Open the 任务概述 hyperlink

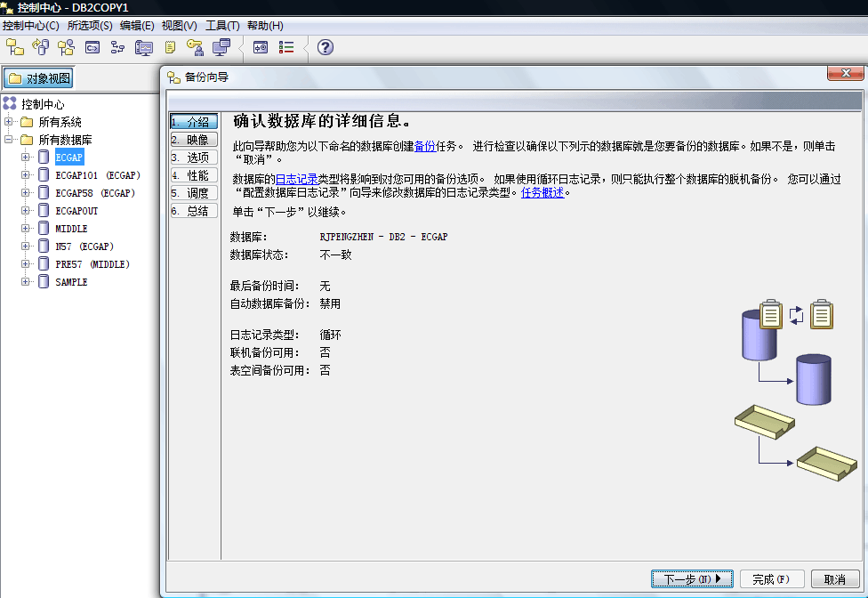tap(542, 193)
